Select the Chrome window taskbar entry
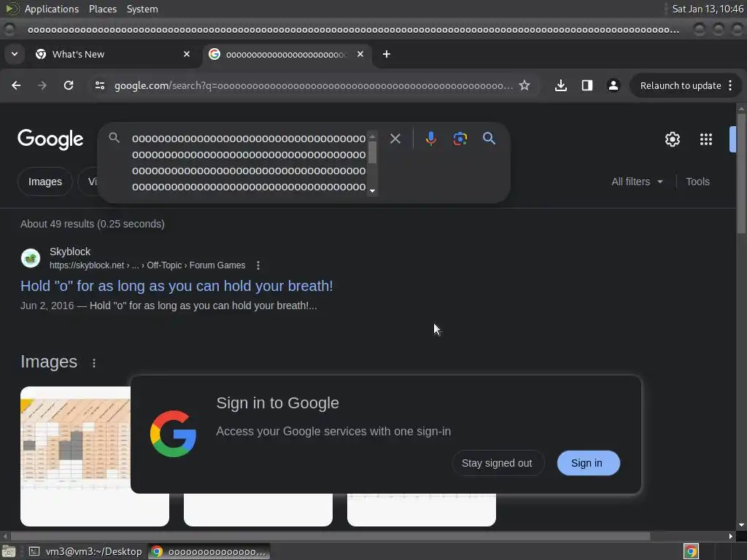The image size is (747, 560). [x=209, y=551]
